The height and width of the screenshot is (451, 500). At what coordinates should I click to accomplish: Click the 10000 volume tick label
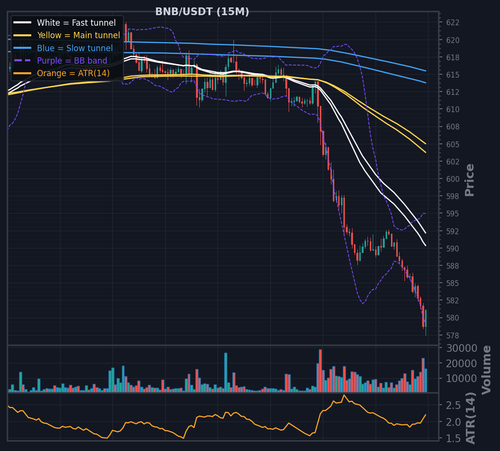462,378
